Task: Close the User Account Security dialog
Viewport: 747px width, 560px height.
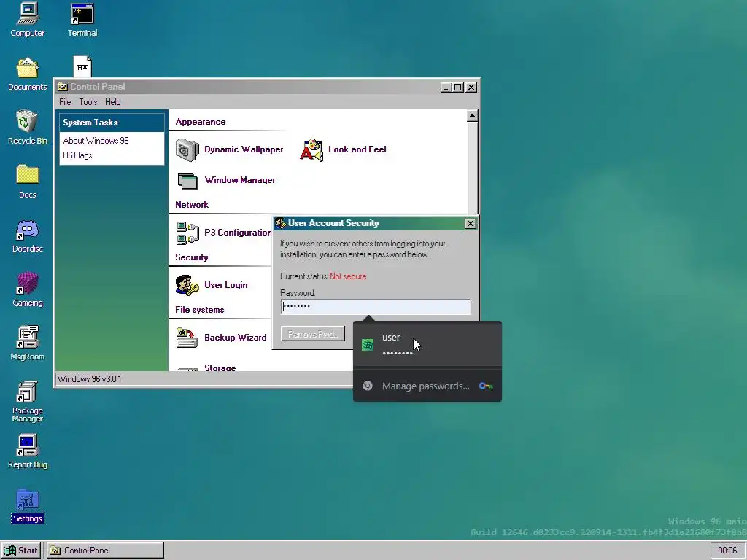Action: (471, 223)
